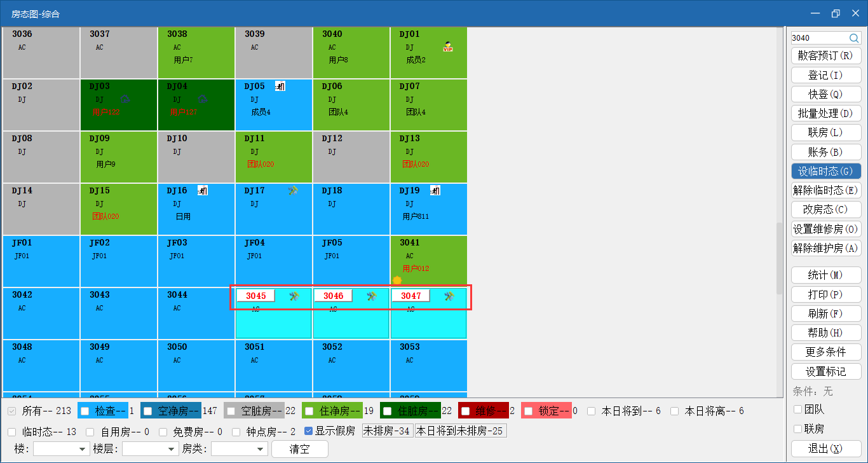This screenshot has height=463, width=868.
Task: Toggle the 维修 filter checkbox
Action: (x=465, y=411)
